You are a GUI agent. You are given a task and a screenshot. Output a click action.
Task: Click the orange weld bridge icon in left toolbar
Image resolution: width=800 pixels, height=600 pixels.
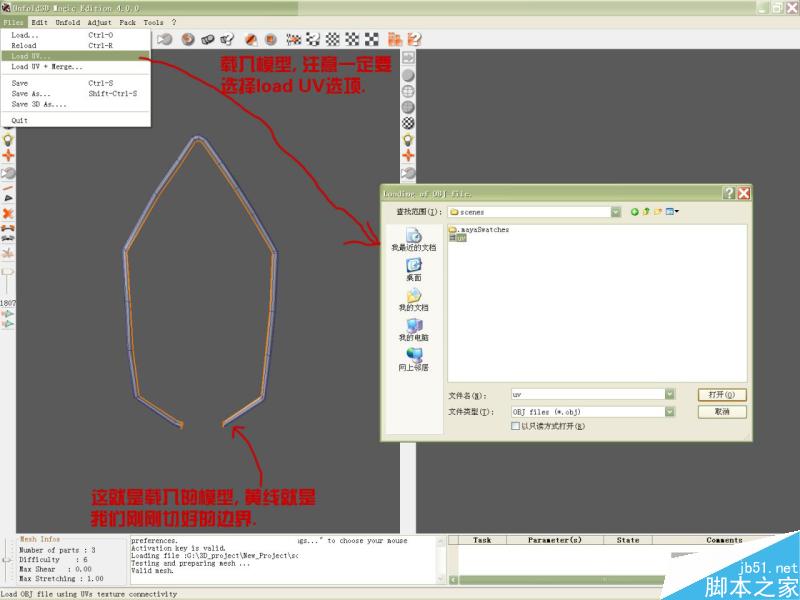coord(8,228)
